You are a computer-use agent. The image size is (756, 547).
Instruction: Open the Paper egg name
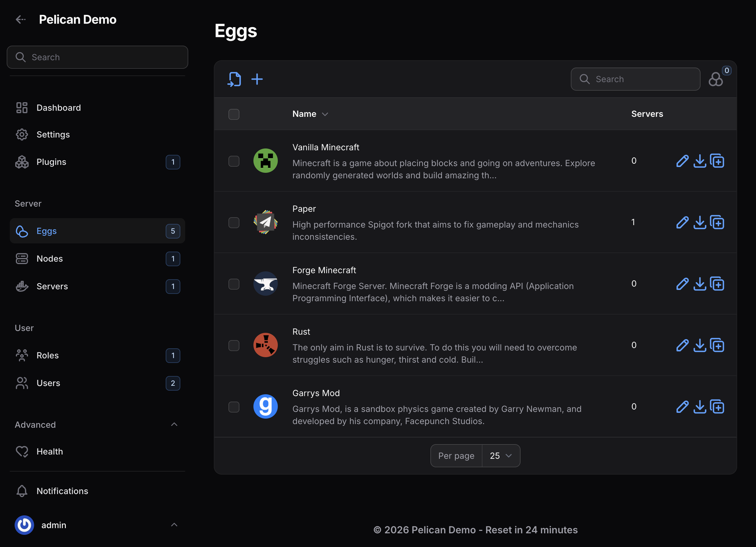[x=304, y=209]
